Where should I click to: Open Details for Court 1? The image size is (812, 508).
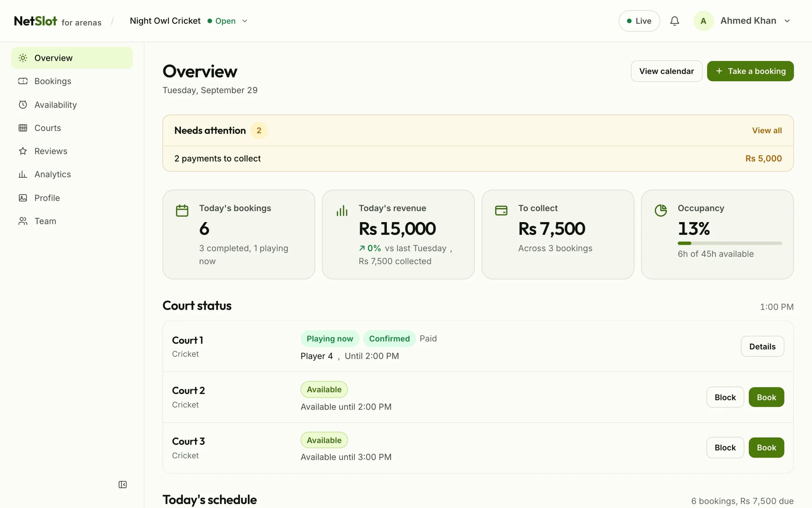tap(762, 346)
